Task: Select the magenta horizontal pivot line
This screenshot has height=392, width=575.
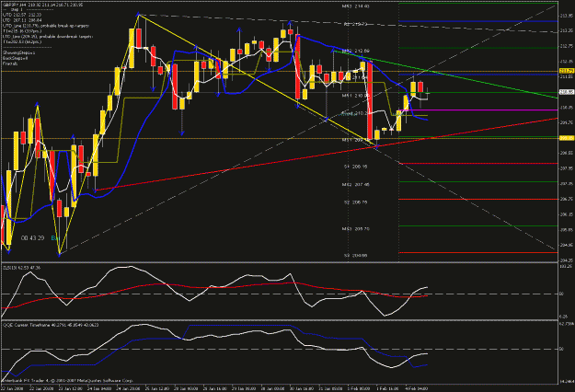Action: (478, 110)
